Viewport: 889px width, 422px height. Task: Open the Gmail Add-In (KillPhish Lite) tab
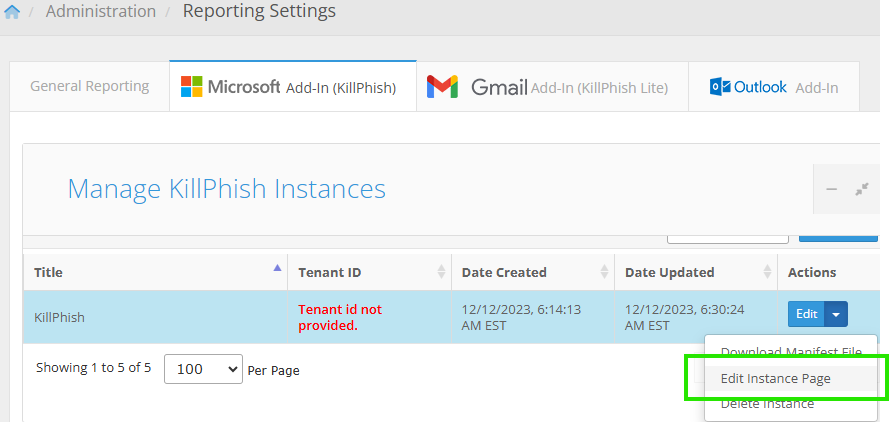(552, 87)
